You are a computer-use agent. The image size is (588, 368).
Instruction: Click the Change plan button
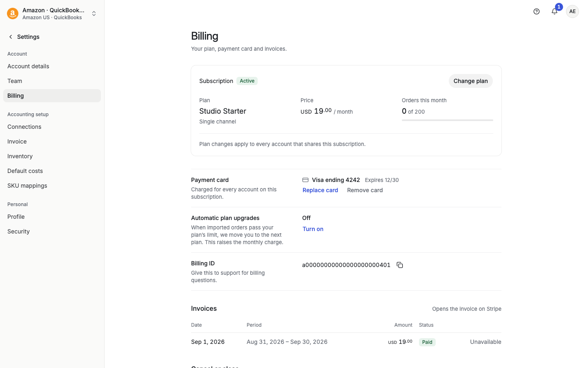point(470,81)
